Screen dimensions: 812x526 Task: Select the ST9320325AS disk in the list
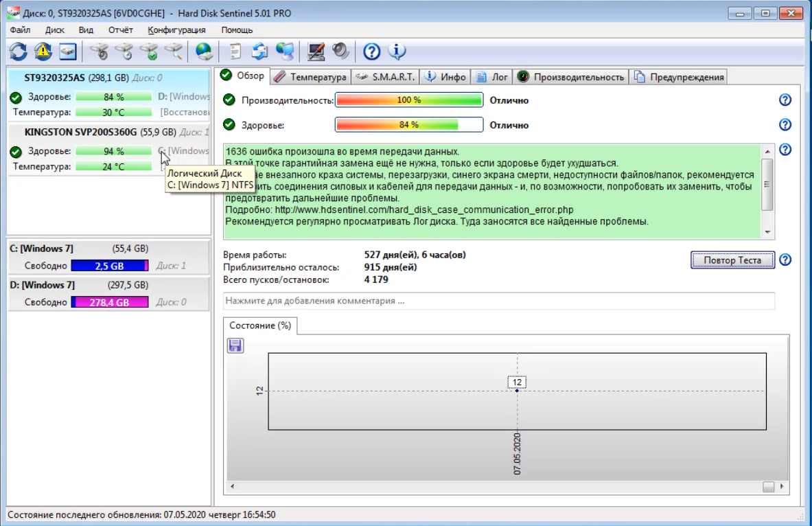pos(108,95)
